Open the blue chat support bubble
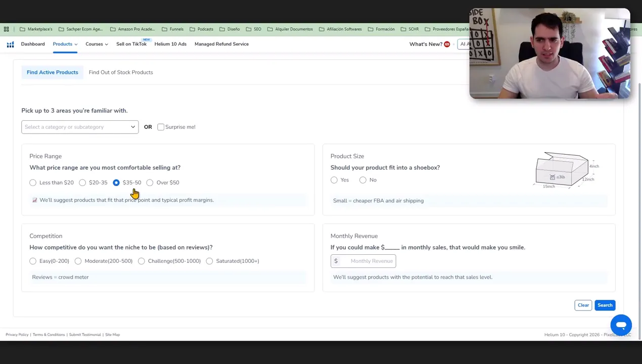 (x=621, y=325)
